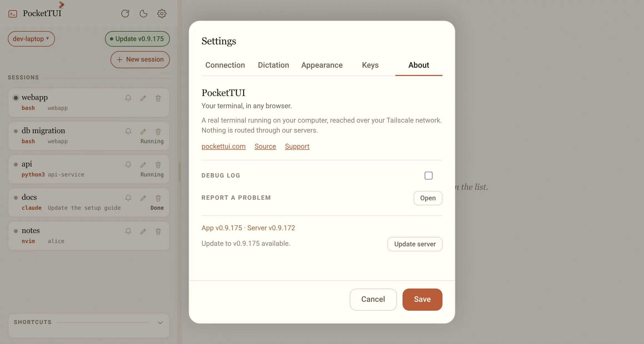Select the db migration session title

coord(43,131)
